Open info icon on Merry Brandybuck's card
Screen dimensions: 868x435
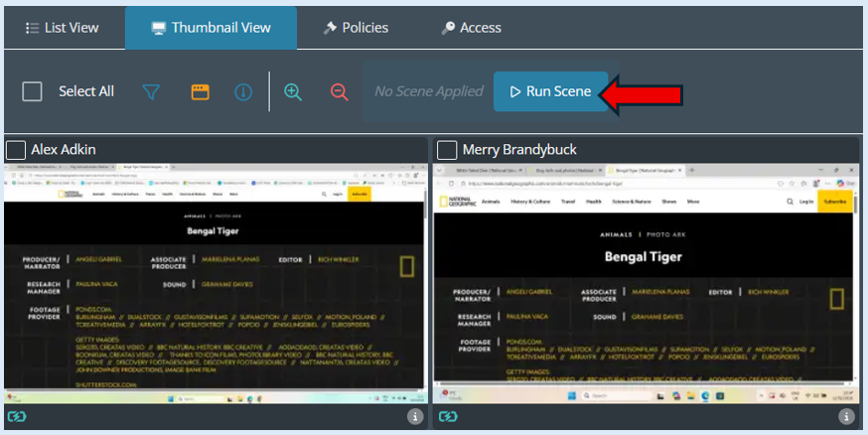click(846, 416)
